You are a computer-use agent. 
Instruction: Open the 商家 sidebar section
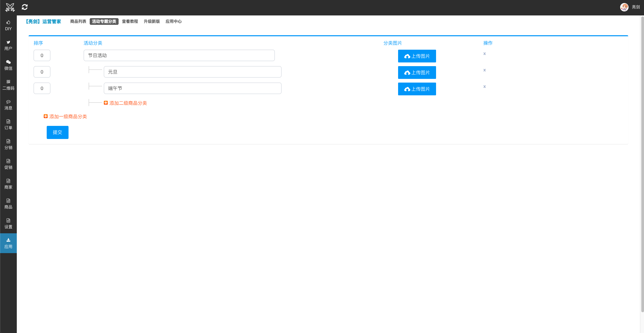click(8, 184)
